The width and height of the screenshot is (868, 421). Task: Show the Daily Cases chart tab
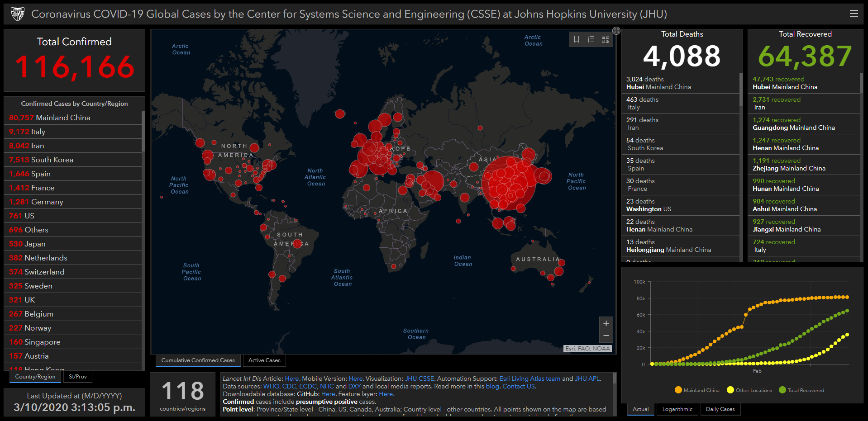point(720,409)
